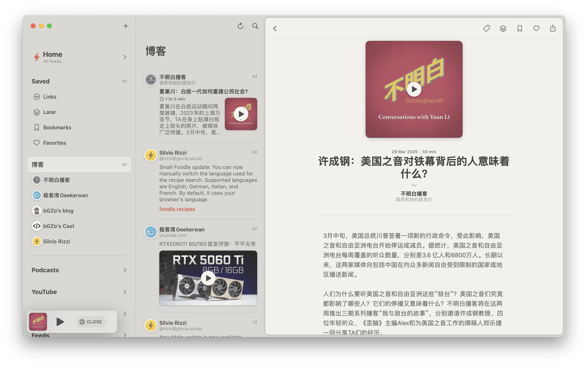588x367 pixels.
Task: Select the Favorites sidebar item
Action: tap(54, 143)
